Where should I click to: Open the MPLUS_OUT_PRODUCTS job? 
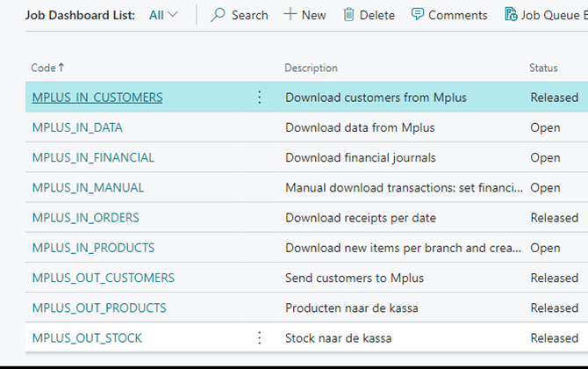pos(99,307)
